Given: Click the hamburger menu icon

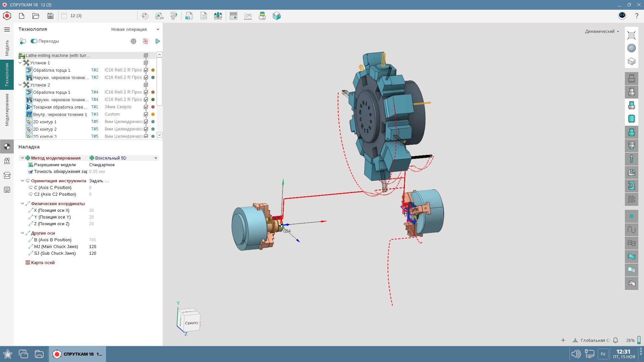Looking at the screenshot, I should tap(7, 29).
